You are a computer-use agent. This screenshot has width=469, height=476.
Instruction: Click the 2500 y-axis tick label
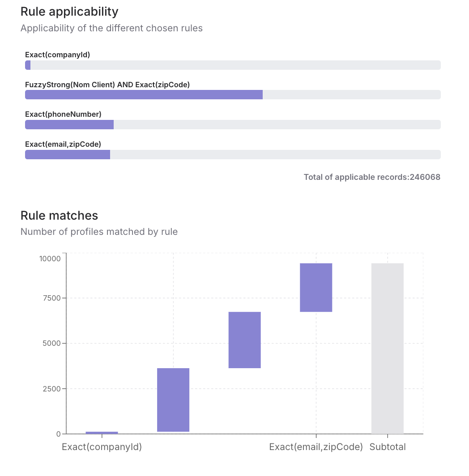pos(52,389)
